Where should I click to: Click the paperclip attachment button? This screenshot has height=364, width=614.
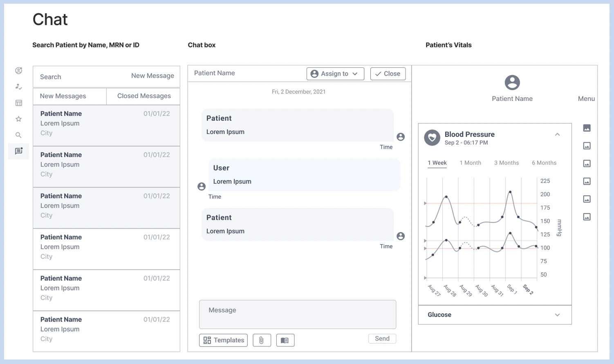tap(262, 340)
